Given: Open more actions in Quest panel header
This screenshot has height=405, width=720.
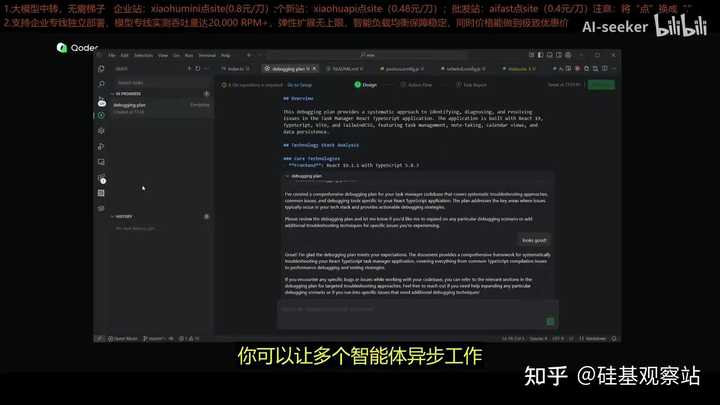Looking at the screenshot, I should click(x=206, y=68).
